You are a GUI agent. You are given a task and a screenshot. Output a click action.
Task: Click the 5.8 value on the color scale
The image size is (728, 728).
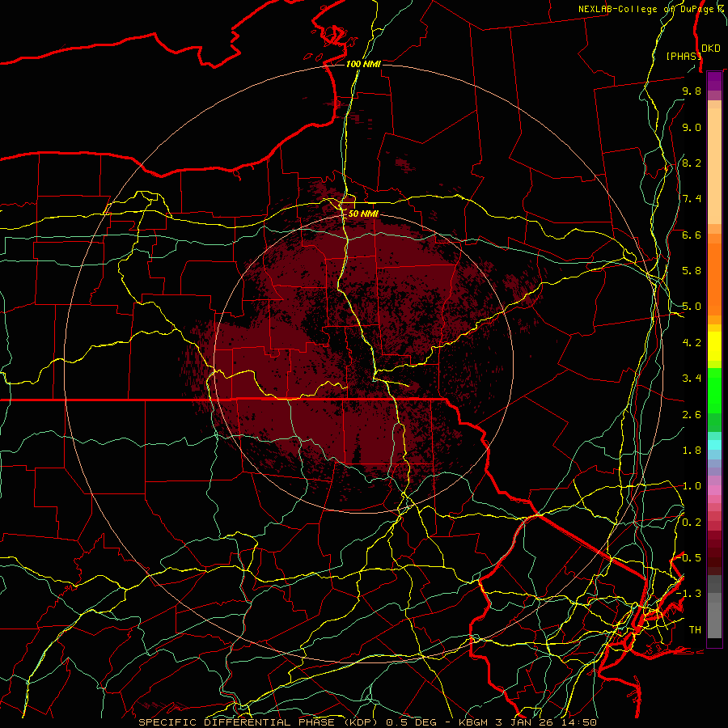[692, 271]
